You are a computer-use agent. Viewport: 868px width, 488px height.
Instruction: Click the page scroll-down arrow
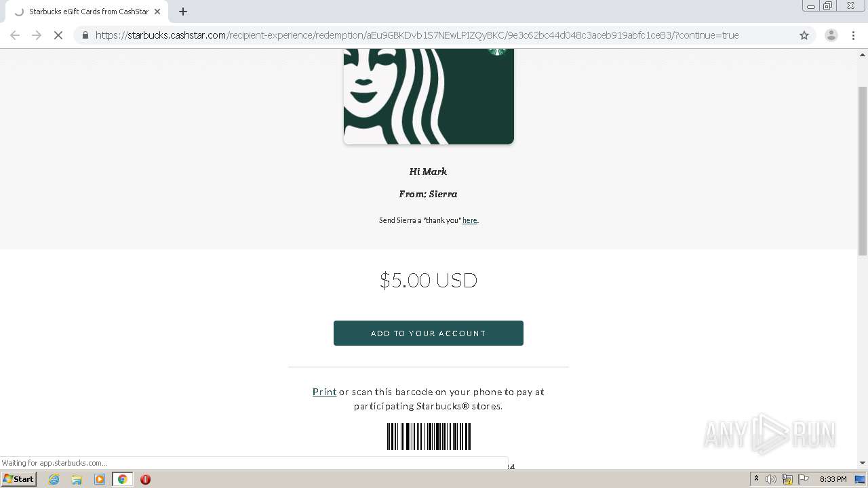pyautogui.click(x=863, y=463)
